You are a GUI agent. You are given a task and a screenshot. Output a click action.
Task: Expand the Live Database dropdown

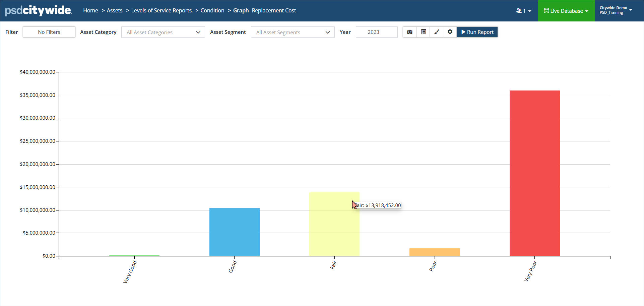566,11
